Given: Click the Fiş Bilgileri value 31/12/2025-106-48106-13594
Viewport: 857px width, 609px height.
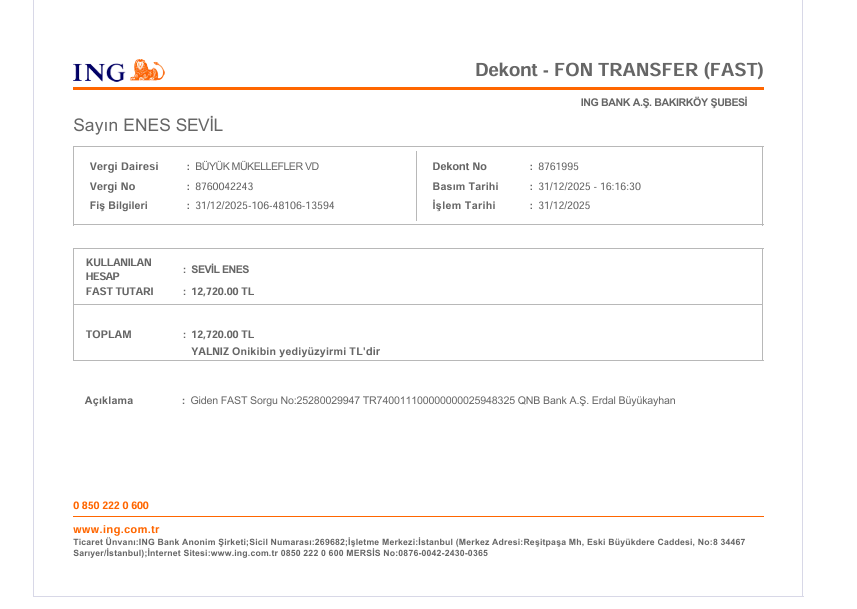Looking at the screenshot, I should (x=265, y=206).
